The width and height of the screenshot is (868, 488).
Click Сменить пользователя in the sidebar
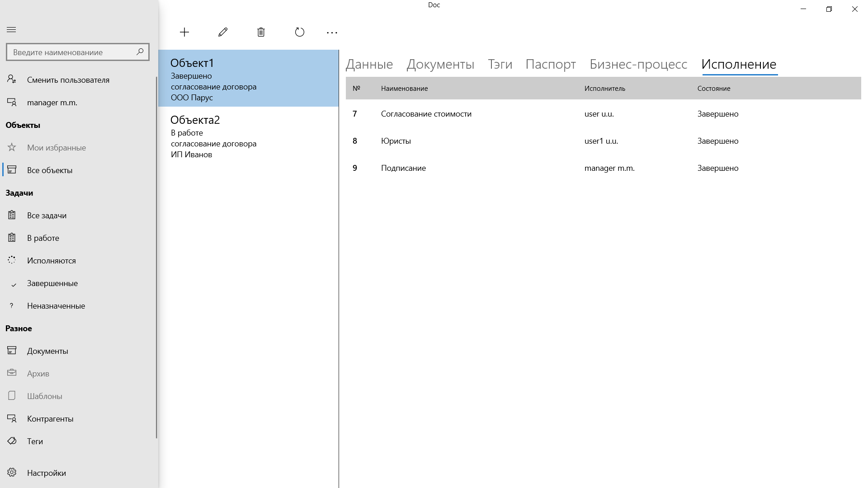(68, 80)
